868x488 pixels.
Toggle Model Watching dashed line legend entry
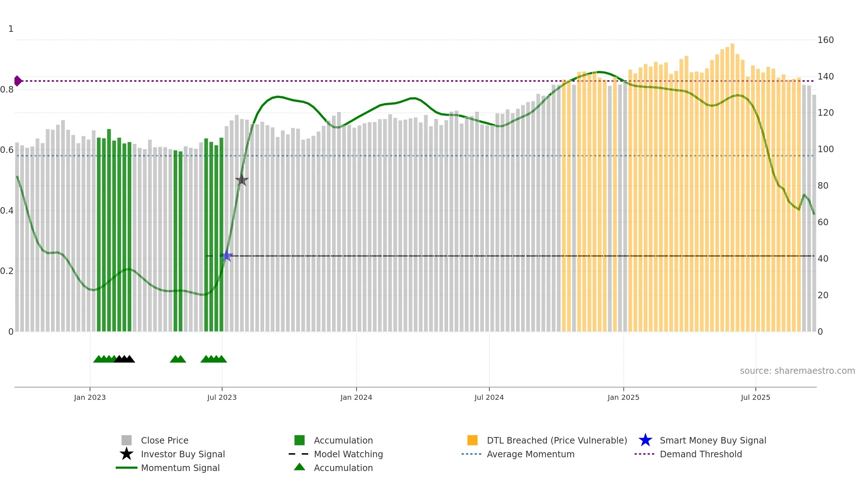(348, 454)
